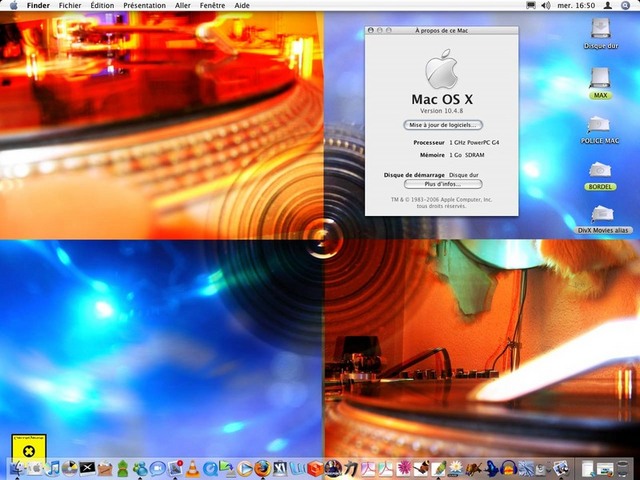640x480 pixels.
Task: Open Finder from the Dock
Action: point(17,468)
